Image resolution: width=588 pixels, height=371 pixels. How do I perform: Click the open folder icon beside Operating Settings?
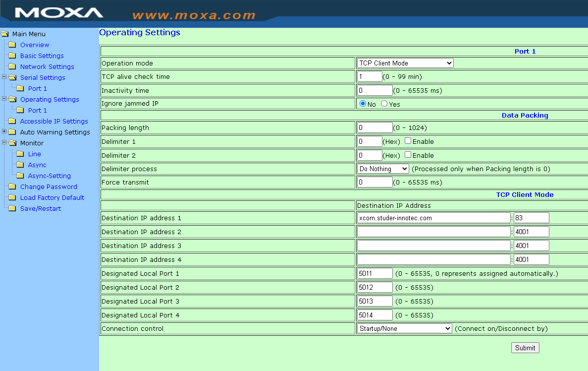click(13, 99)
